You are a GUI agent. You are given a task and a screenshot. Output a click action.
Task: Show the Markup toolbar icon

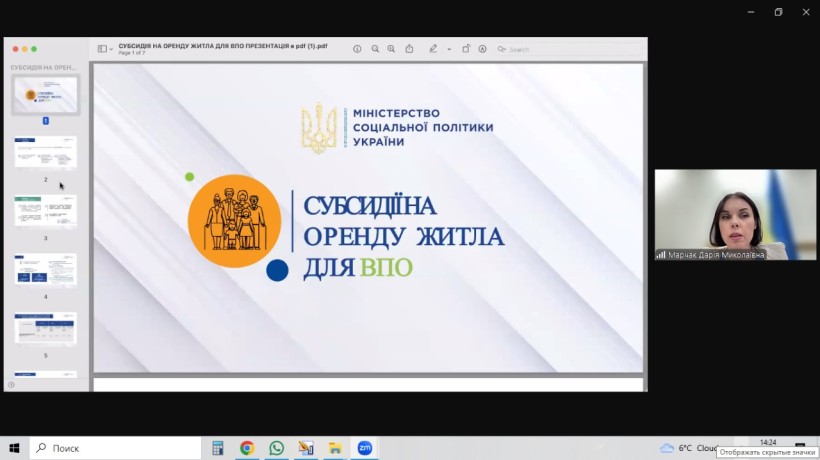point(482,49)
